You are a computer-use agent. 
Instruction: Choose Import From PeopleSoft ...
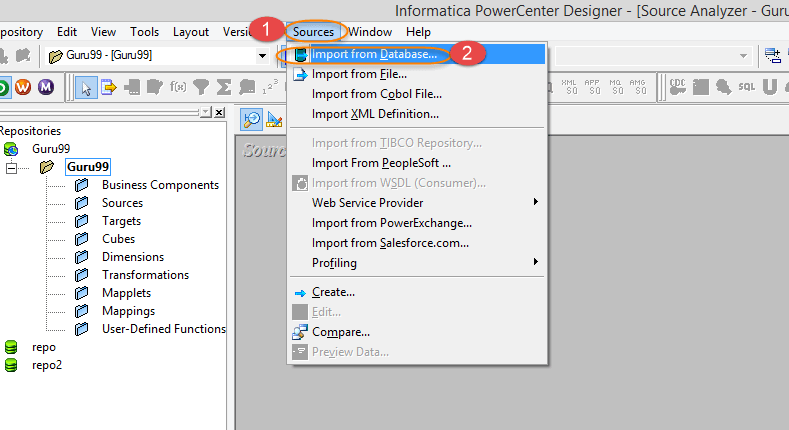(418, 163)
